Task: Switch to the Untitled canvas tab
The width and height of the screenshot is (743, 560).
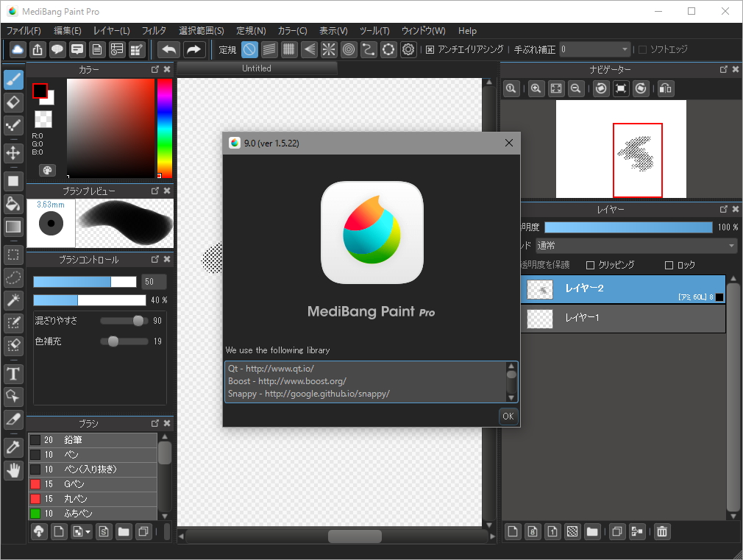Action: (x=257, y=68)
